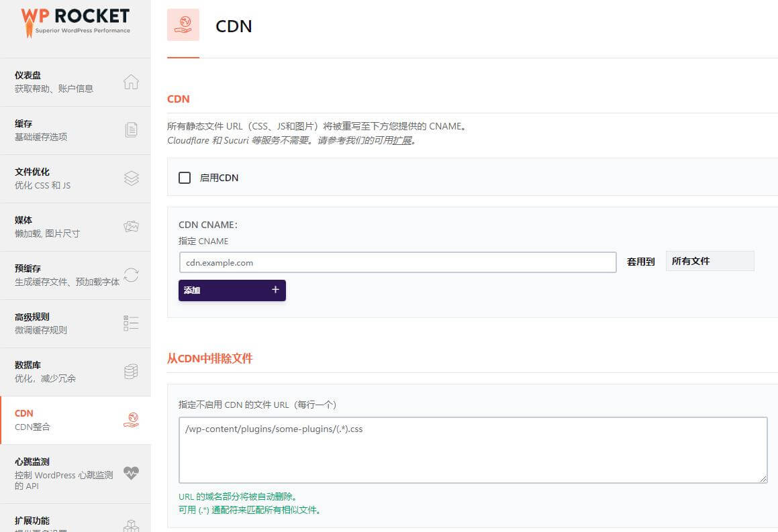Click the cache document icon
This screenshot has width=778, height=532.
[131, 130]
